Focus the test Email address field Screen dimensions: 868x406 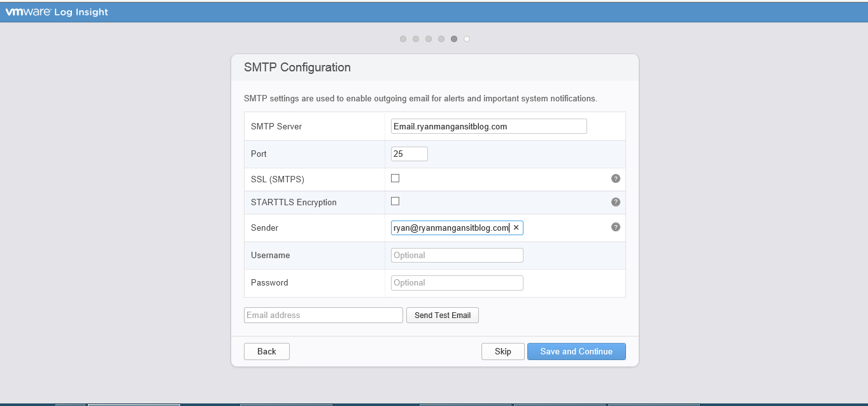pyautogui.click(x=323, y=315)
